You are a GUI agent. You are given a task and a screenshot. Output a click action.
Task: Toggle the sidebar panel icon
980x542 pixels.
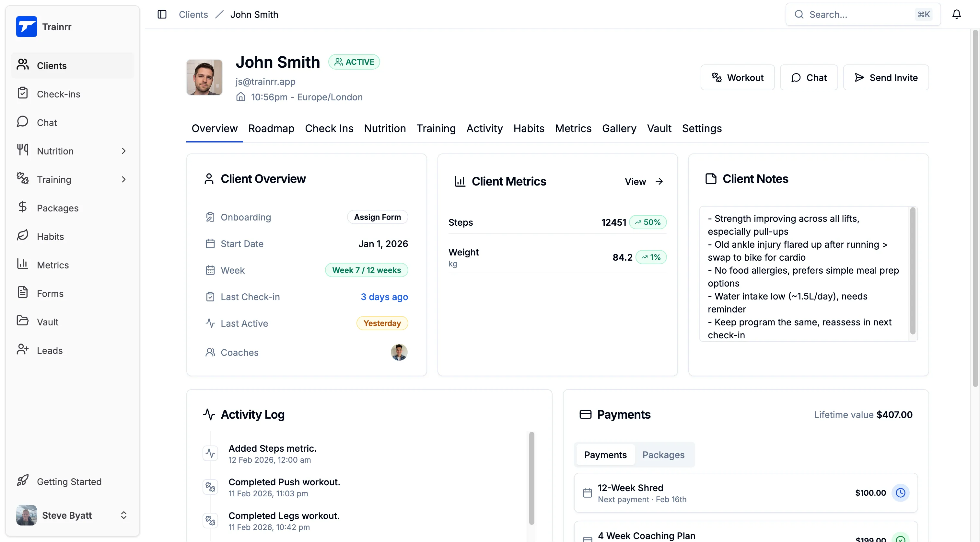point(162,15)
